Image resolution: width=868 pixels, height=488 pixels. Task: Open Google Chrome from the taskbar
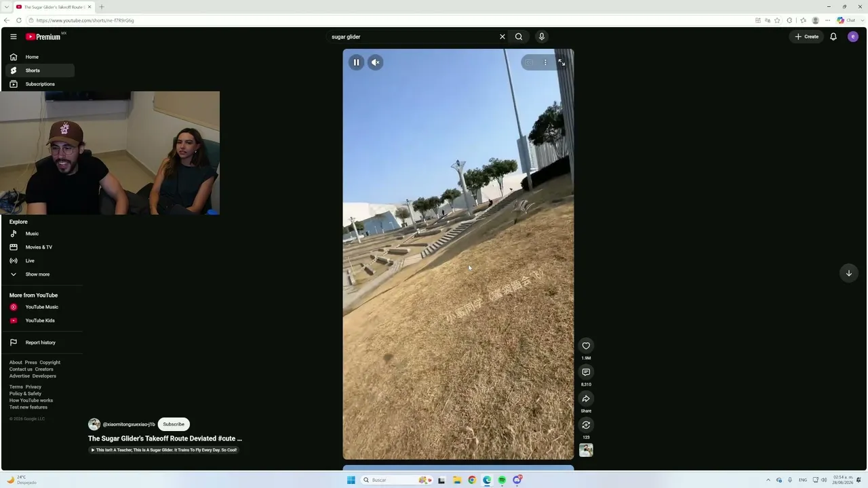tap(472, 480)
